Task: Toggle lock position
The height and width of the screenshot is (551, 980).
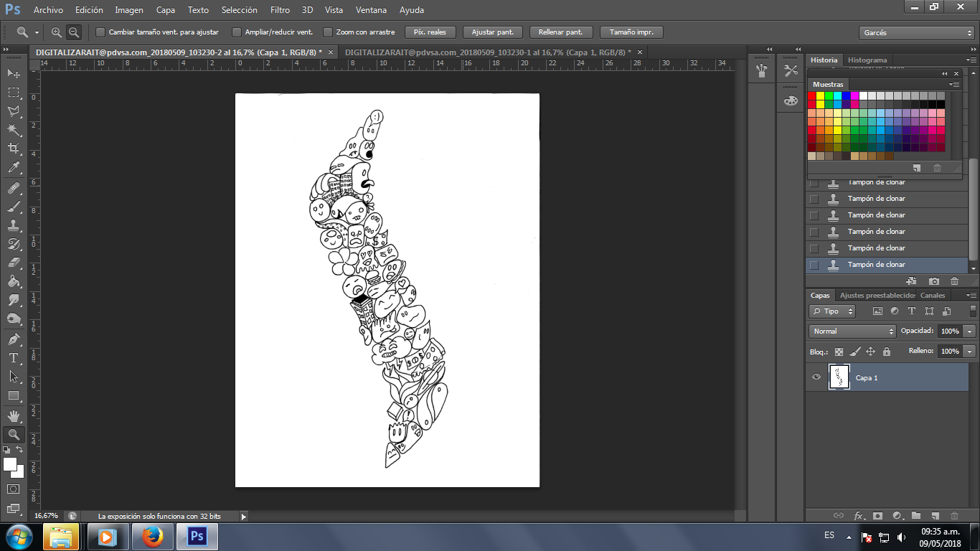Action: pyautogui.click(x=870, y=352)
